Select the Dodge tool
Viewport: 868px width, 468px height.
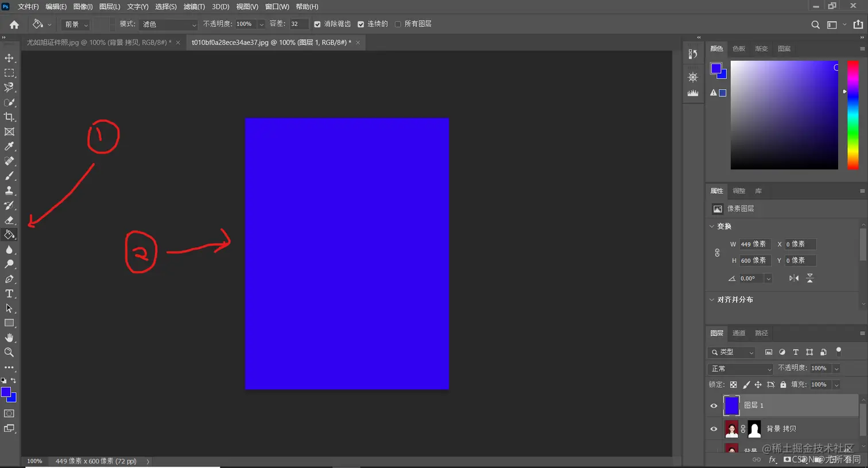pyautogui.click(x=9, y=264)
